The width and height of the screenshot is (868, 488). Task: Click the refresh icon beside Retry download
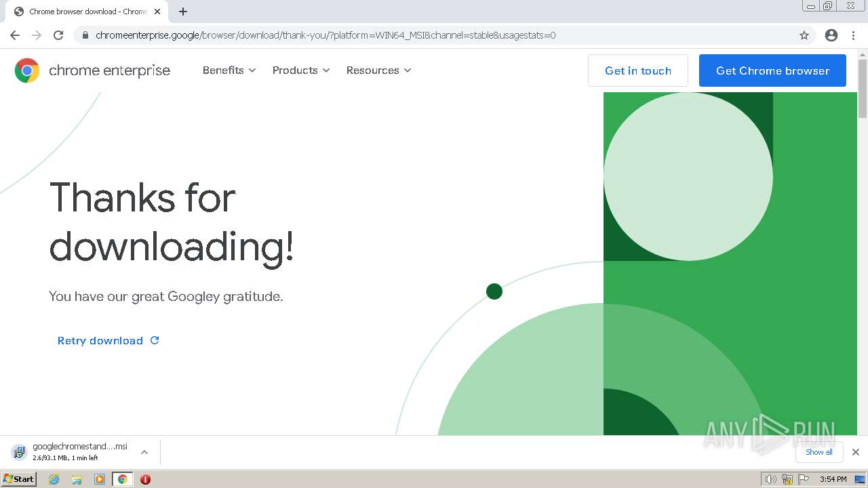click(x=155, y=340)
